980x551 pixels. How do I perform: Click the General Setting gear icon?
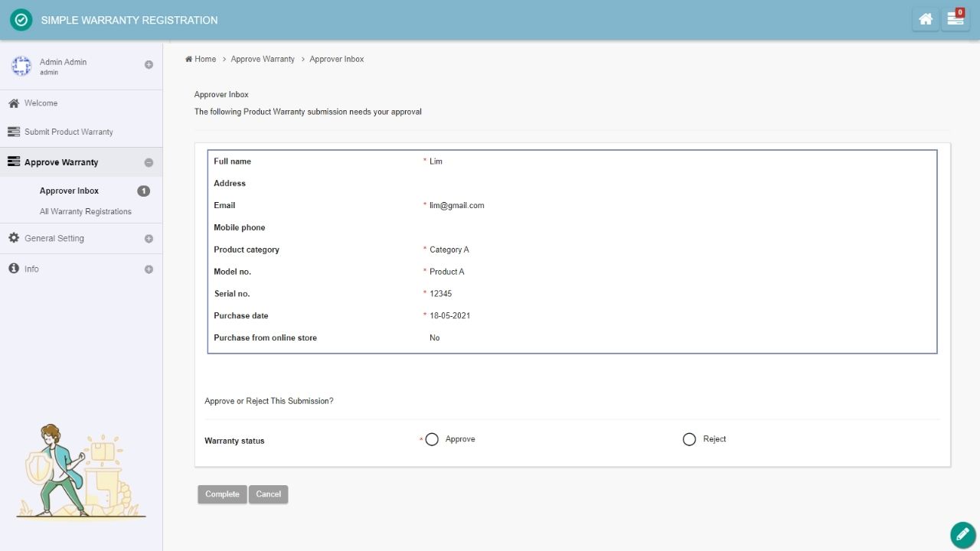14,238
